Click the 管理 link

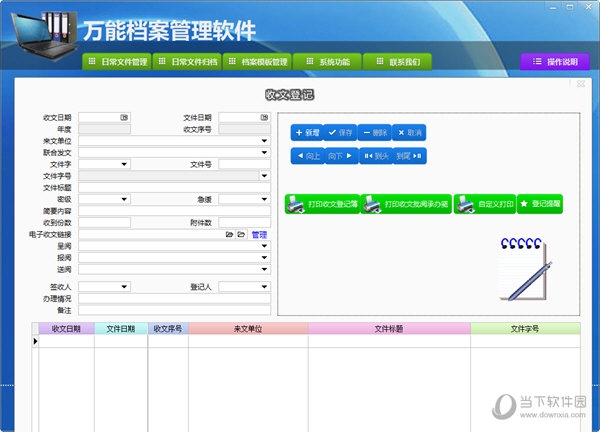259,235
